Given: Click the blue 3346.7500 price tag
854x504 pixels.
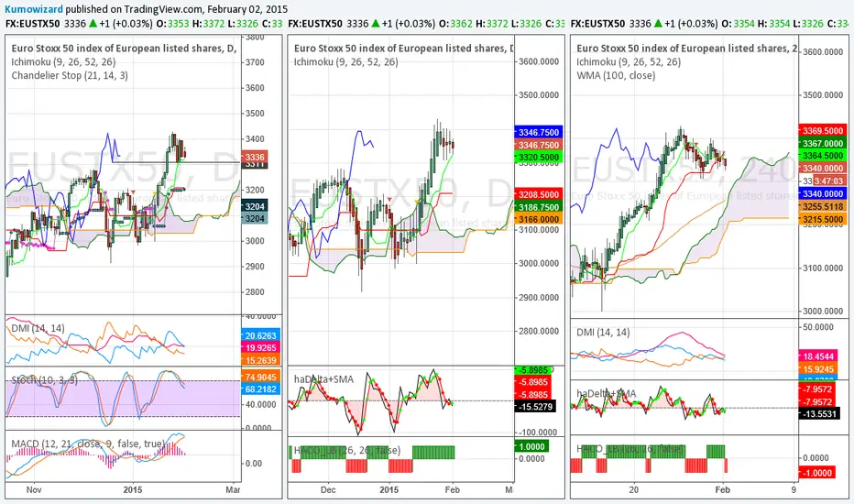Looking at the screenshot, I should 538,132.
